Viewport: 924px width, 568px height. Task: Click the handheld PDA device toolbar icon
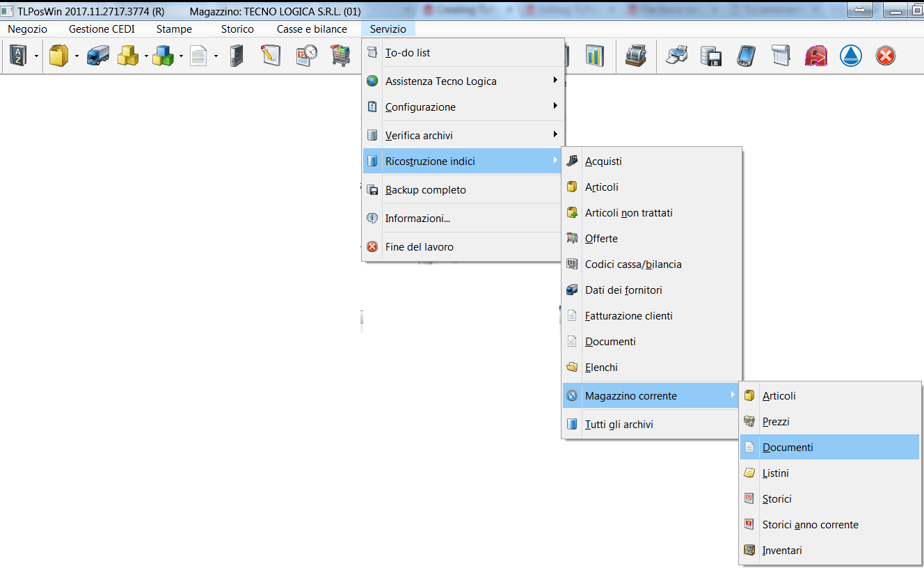click(746, 56)
